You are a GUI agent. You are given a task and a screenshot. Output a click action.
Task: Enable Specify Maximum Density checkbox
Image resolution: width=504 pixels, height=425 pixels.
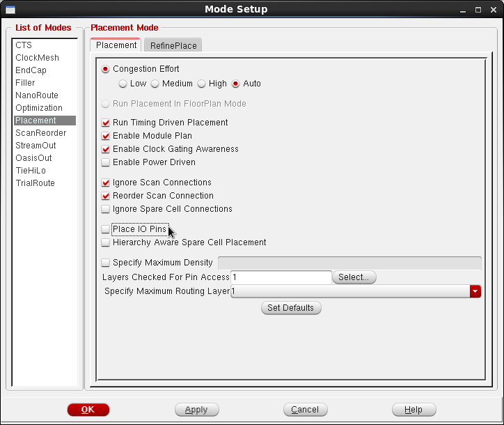coord(106,263)
